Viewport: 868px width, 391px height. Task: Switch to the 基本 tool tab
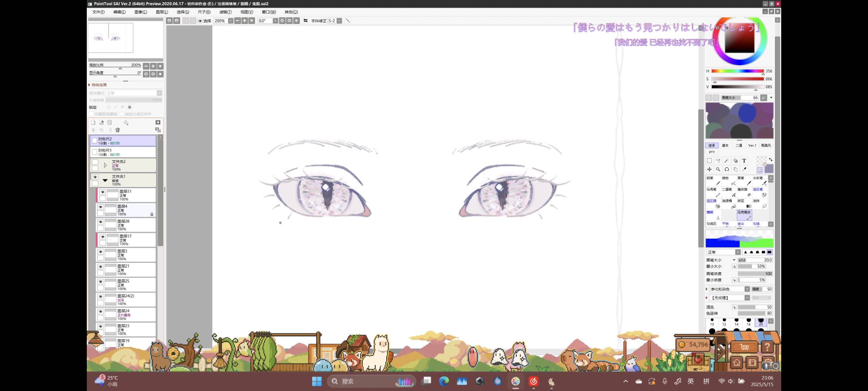725,146
